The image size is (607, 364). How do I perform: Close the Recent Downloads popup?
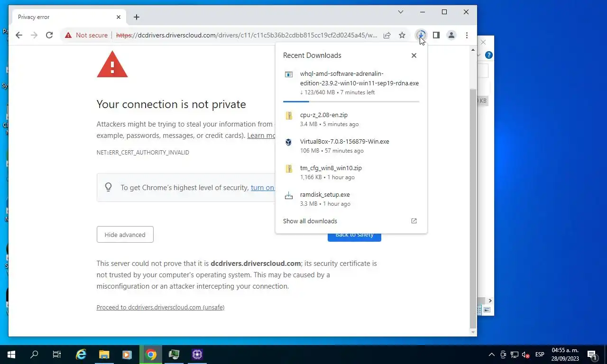[414, 55]
